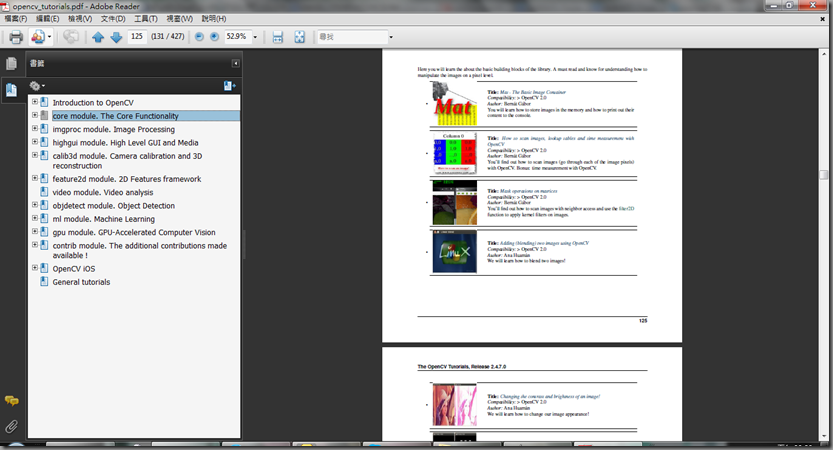Select Introduction to OpenCV bookmark
The image size is (833, 450).
(x=93, y=103)
